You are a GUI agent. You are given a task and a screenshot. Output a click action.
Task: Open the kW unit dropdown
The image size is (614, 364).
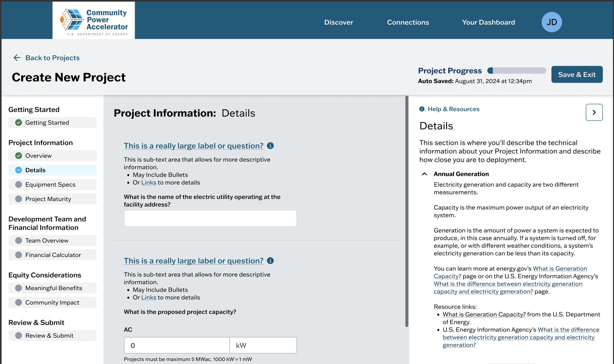click(x=263, y=346)
